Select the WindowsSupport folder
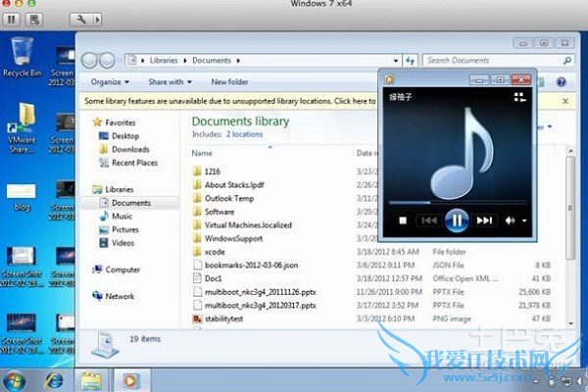Viewport: 588px width, 392px height. click(x=227, y=238)
